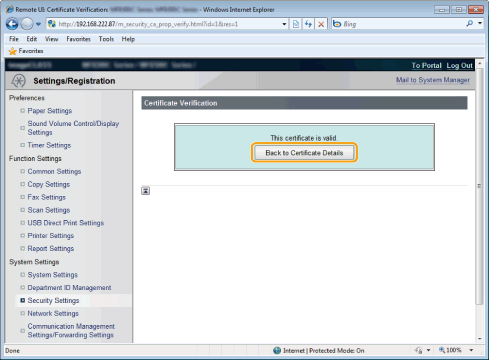Click the vertical scrollbar thumb
The height and width of the screenshot is (360, 489).
[480, 186]
